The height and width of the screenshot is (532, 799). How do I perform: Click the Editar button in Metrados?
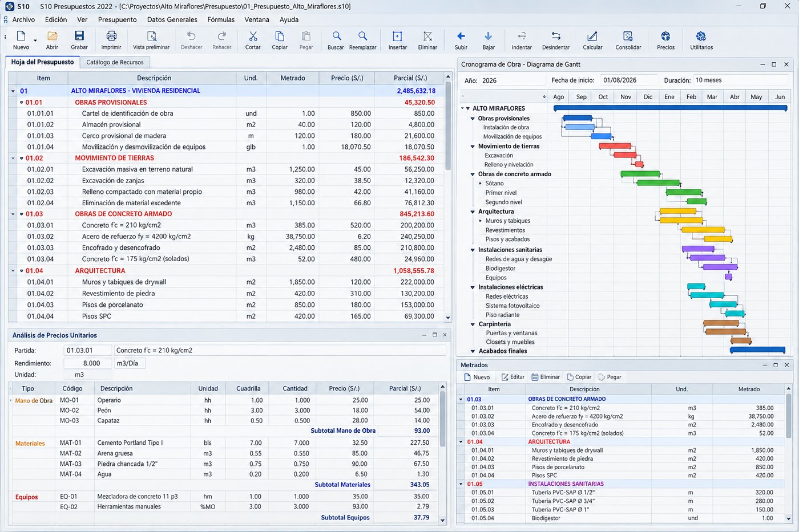(x=513, y=377)
